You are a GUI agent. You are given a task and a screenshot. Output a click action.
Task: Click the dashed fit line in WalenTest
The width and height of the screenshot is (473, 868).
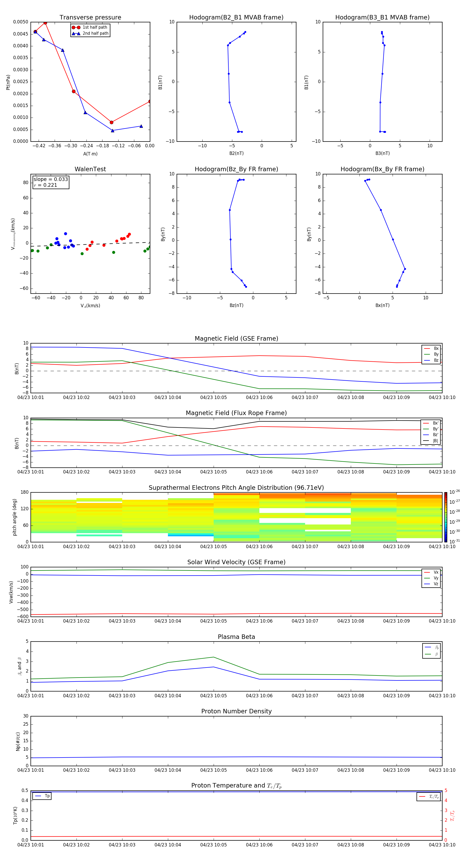[x=90, y=244]
